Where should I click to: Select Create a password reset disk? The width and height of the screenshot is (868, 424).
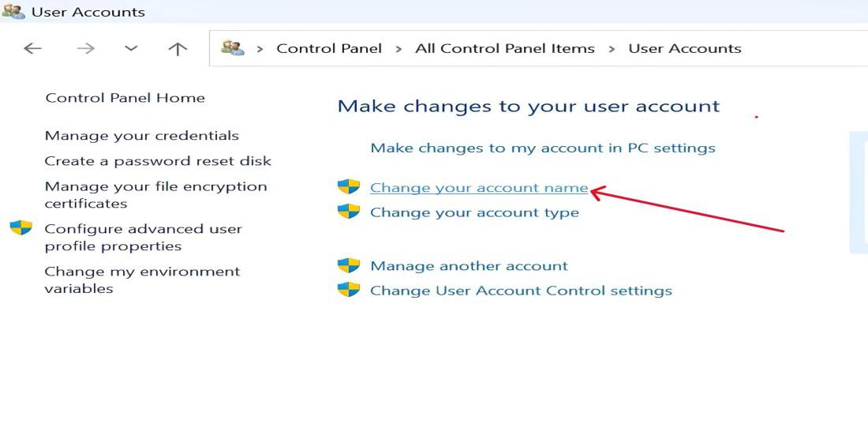point(158,161)
